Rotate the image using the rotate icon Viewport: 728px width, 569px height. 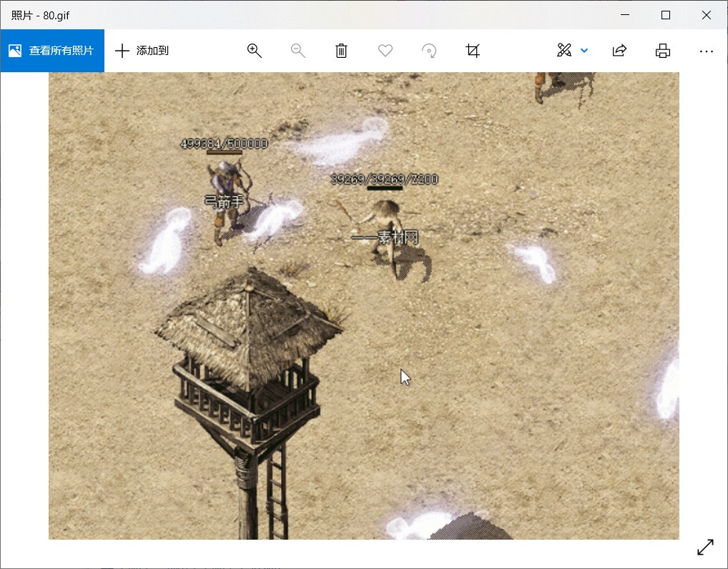pos(429,51)
